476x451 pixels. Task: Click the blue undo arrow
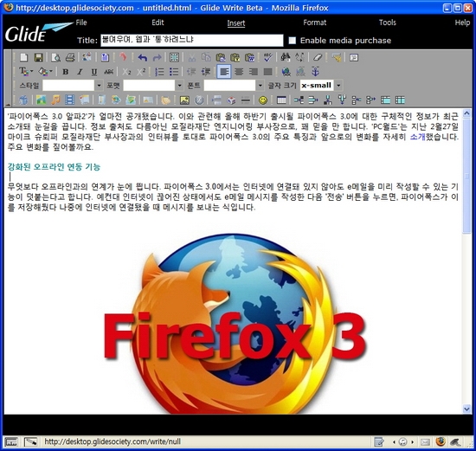click(142, 57)
